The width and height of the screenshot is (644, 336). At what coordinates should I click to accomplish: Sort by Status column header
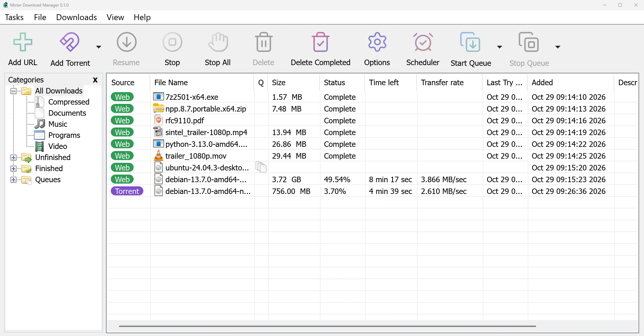click(342, 82)
